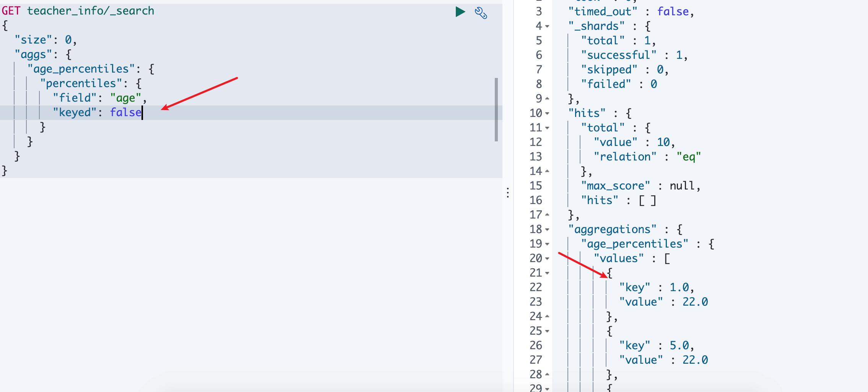
Task: Click "age_percentiles" in the request editor
Action: 81,69
